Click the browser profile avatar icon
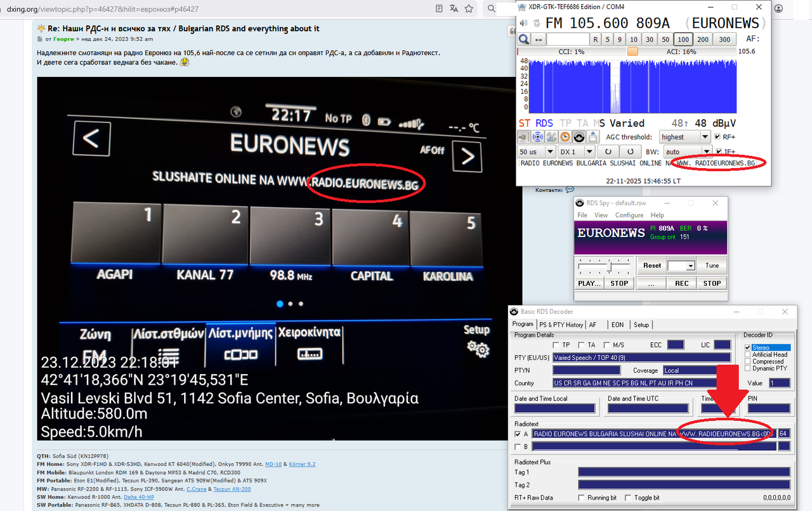The width and height of the screenshot is (812, 511). pos(778,9)
